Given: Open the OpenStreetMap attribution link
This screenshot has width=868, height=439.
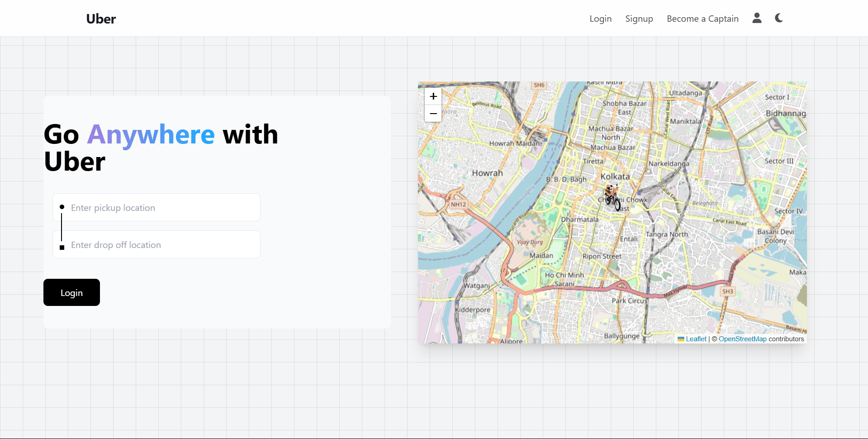Looking at the screenshot, I should coord(742,339).
